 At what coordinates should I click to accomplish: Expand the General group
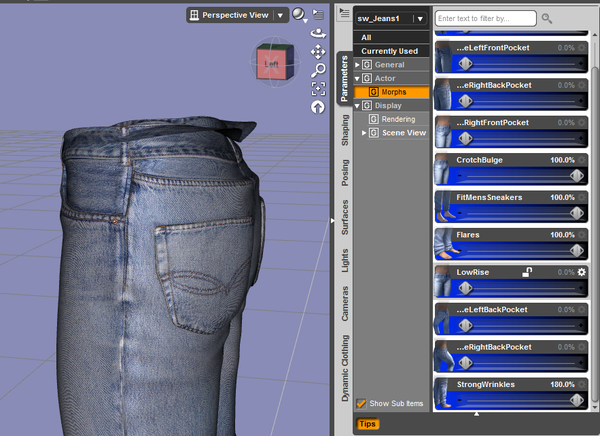[357, 65]
